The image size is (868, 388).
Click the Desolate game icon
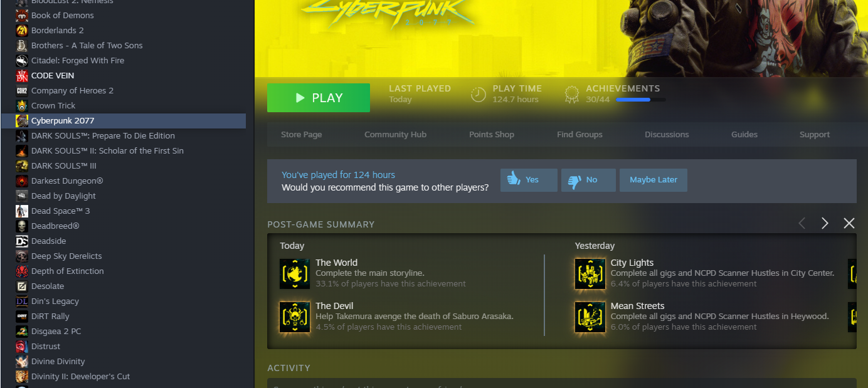pos(22,286)
